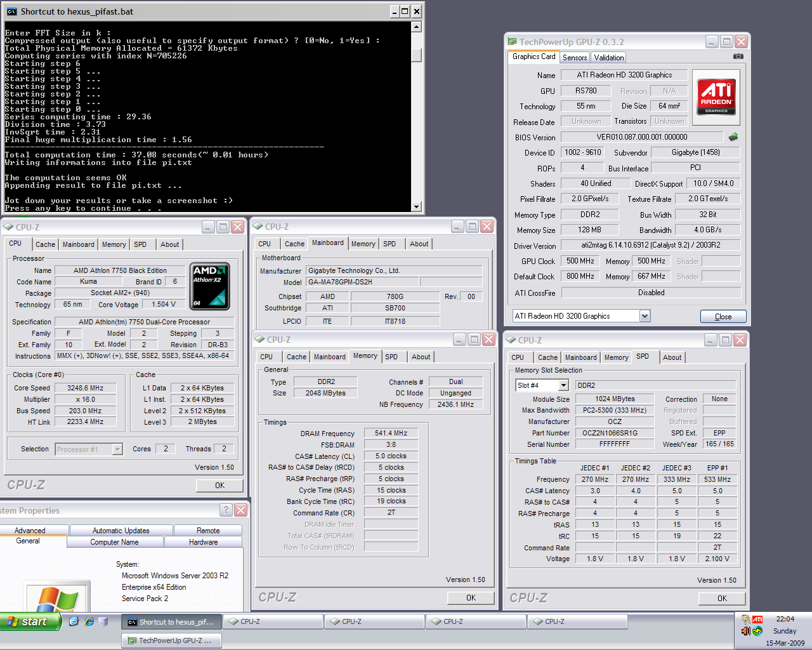The image size is (812, 650).
Task: Click the Close button in GPU-Z
Action: coord(723,317)
